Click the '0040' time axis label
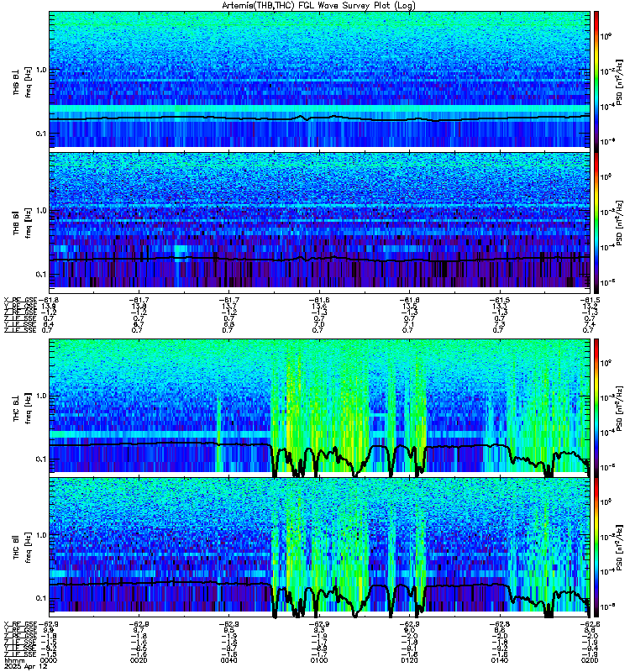 pyautogui.click(x=228, y=660)
